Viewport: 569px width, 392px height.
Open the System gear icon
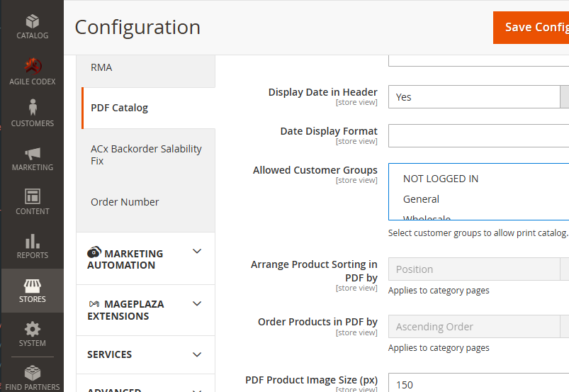pos(33,329)
